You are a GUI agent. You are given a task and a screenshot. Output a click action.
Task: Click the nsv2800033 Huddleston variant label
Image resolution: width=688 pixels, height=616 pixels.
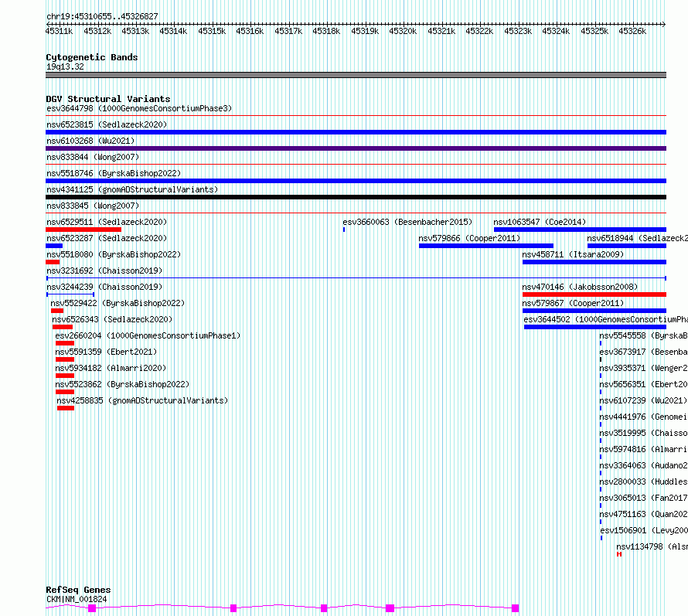[644, 482]
